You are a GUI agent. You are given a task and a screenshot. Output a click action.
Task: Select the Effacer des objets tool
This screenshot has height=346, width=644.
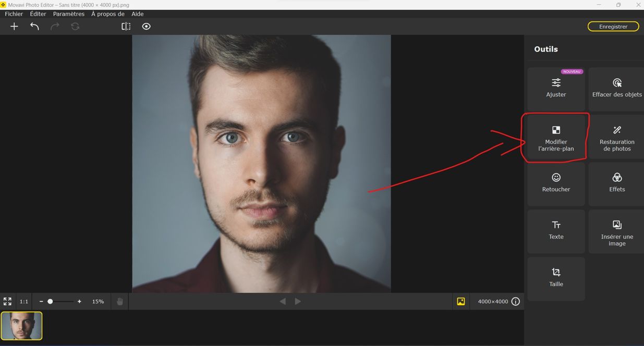(x=617, y=89)
